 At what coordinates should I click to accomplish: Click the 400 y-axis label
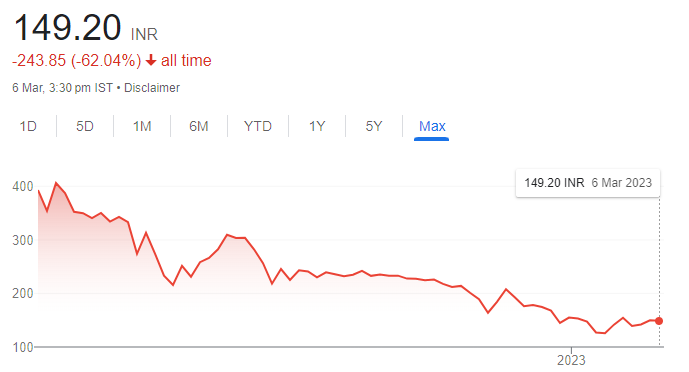coord(23,187)
